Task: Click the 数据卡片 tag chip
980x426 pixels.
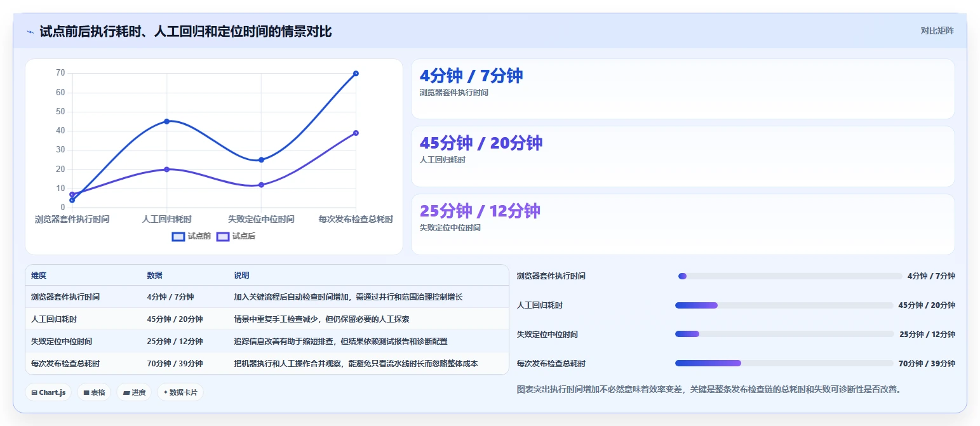Action: click(180, 392)
